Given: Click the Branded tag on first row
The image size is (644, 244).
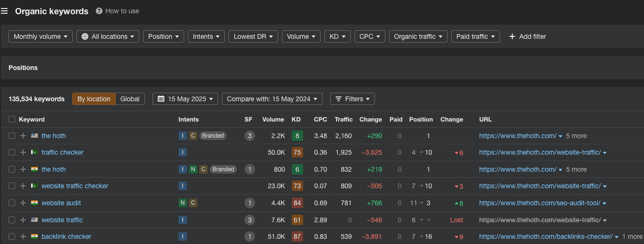Looking at the screenshot, I should [213, 136].
